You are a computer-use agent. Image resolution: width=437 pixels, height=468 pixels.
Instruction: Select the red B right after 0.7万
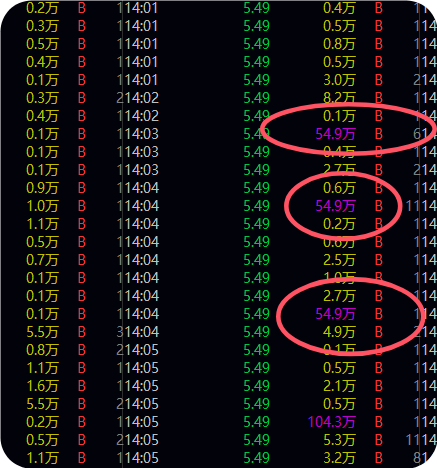82,260
